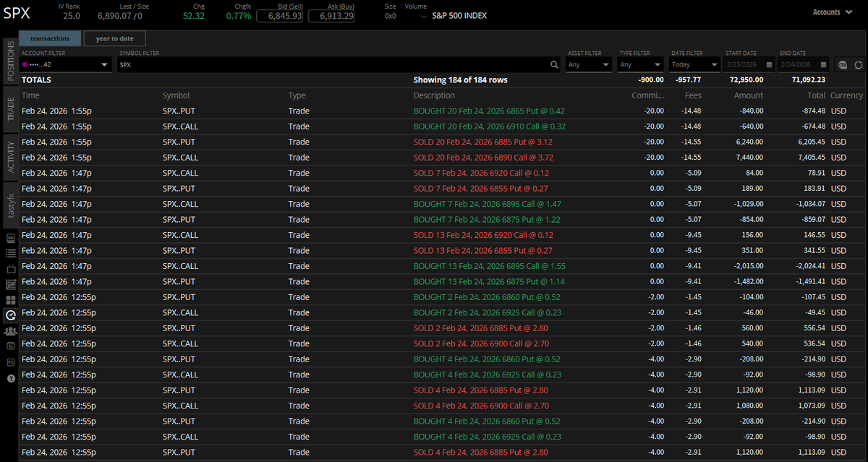Open the Activity side tab

click(9, 158)
